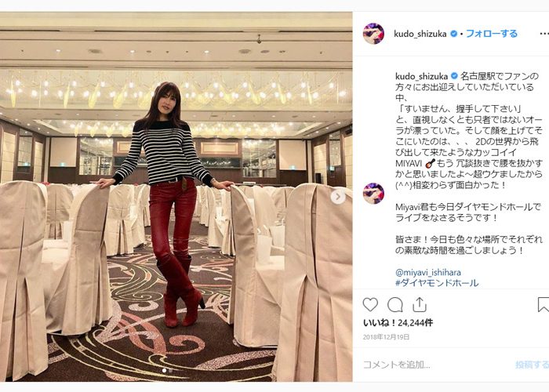
Task: Follow the account with フォローする
Action: (492, 34)
